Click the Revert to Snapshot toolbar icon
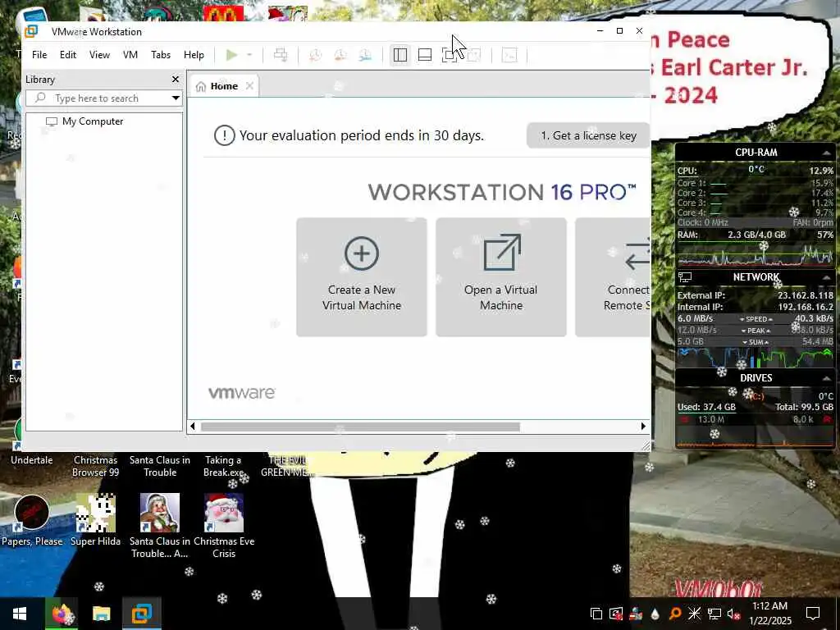The width and height of the screenshot is (840, 630). (x=340, y=55)
